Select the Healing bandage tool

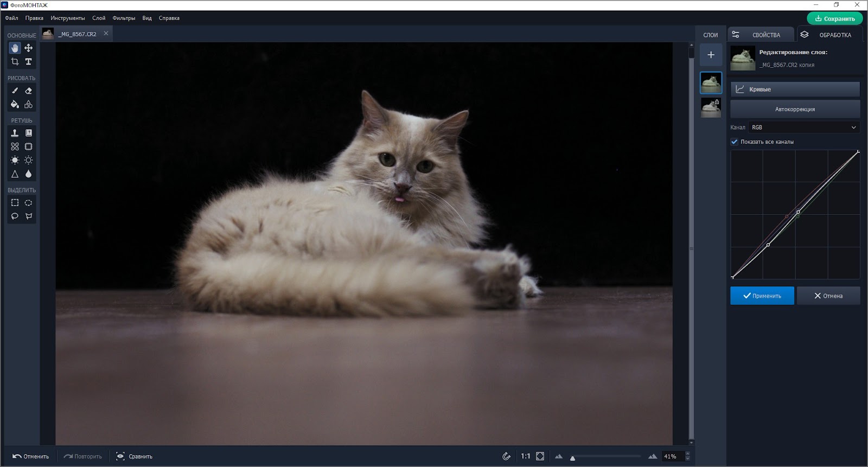(15, 146)
